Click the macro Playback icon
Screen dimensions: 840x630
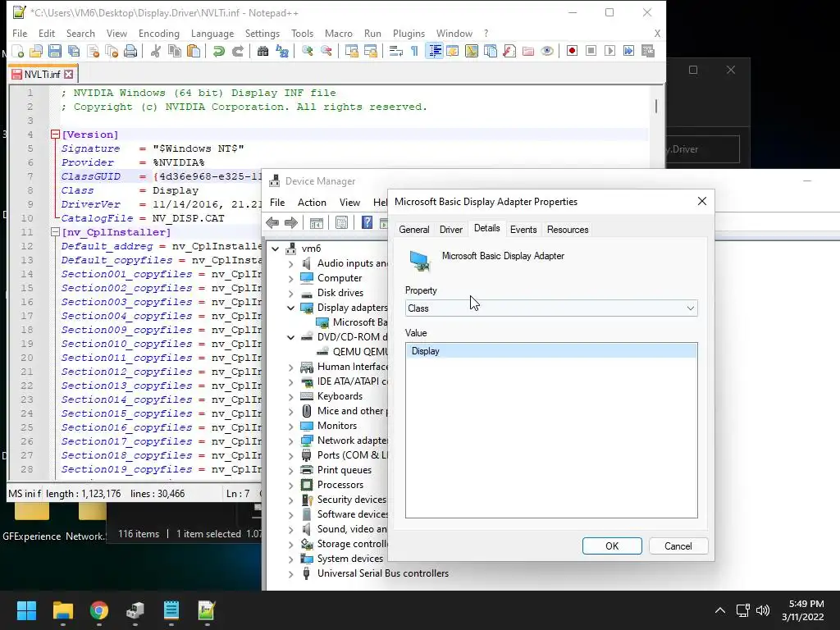tap(609, 51)
